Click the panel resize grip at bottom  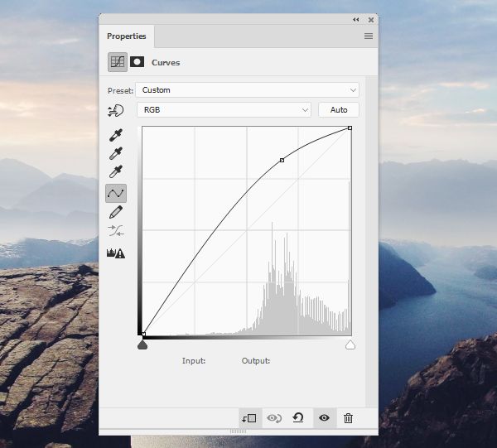point(238,431)
